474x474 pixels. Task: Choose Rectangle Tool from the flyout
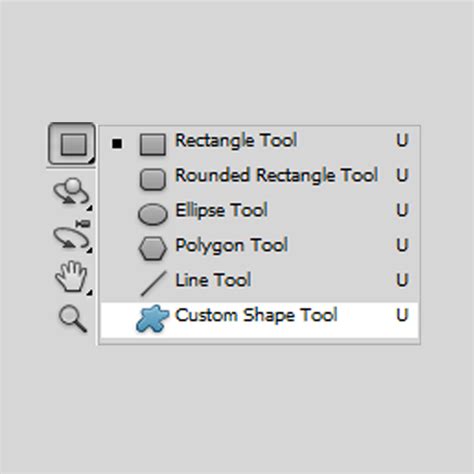click(x=260, y=144)
